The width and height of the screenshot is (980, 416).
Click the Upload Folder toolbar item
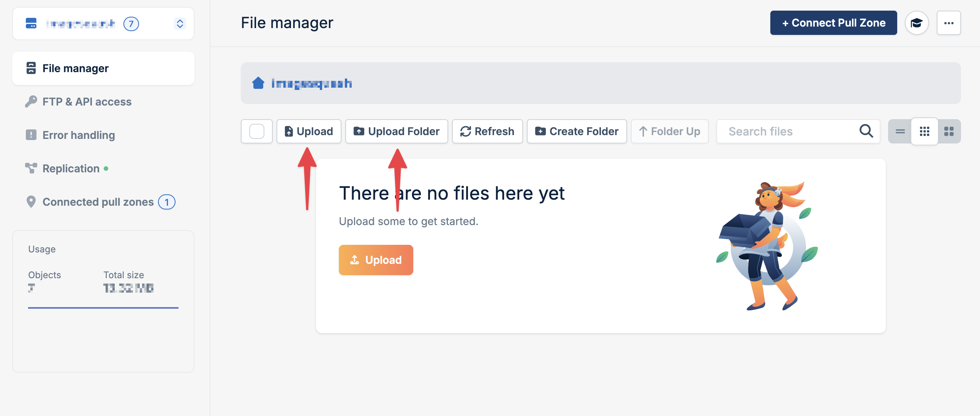click(397, 131)
